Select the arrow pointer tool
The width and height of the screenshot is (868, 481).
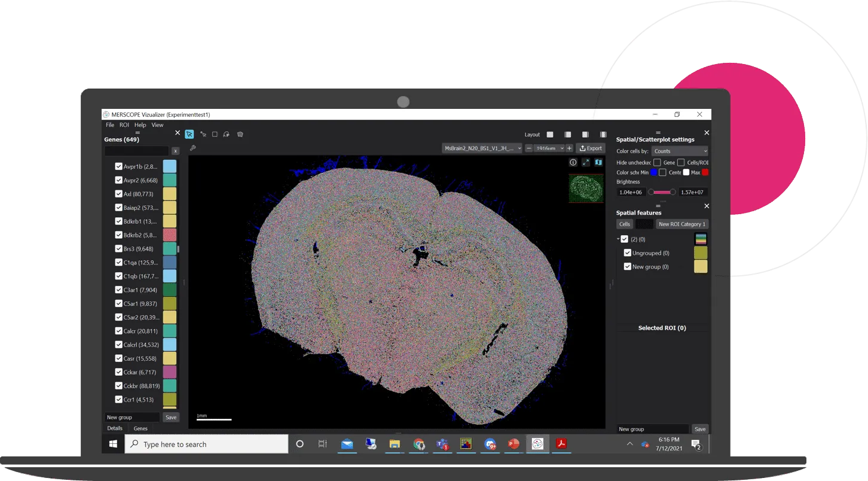tap(190, 135)
